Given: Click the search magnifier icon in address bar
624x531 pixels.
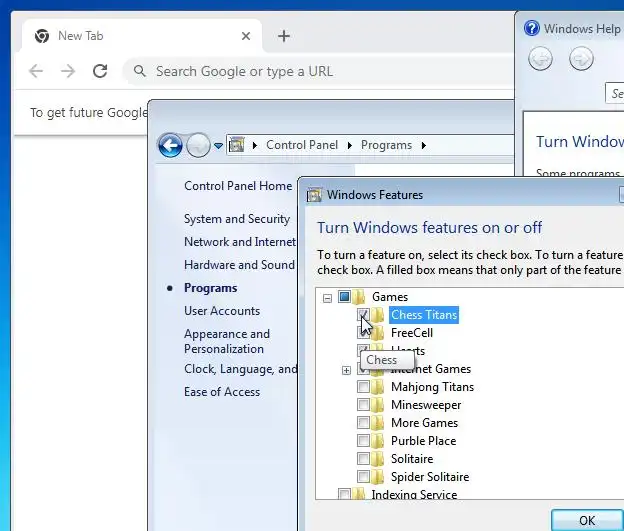Looking at the screenshot, I should [x=140, y=71].
